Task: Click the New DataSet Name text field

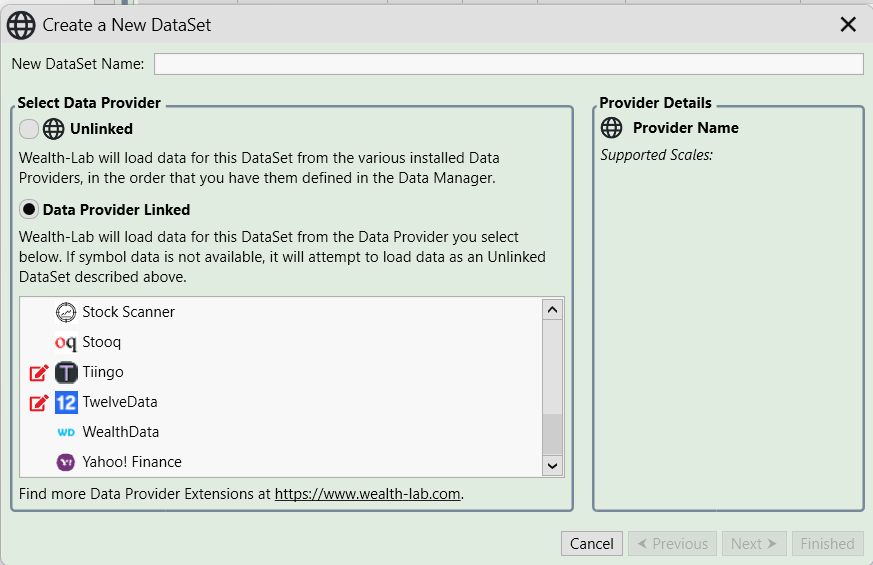Action: pyautogui.click(x=508, y=64)
